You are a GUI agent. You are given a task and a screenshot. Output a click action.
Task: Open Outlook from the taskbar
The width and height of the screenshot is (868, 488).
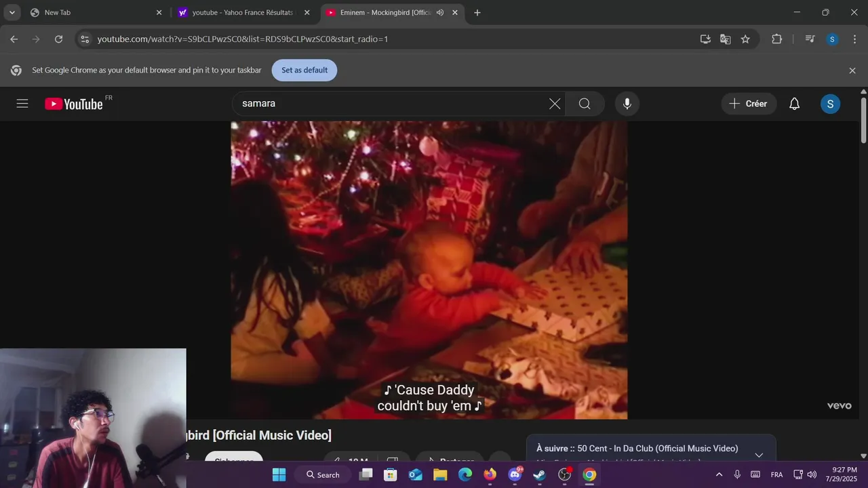416,474
